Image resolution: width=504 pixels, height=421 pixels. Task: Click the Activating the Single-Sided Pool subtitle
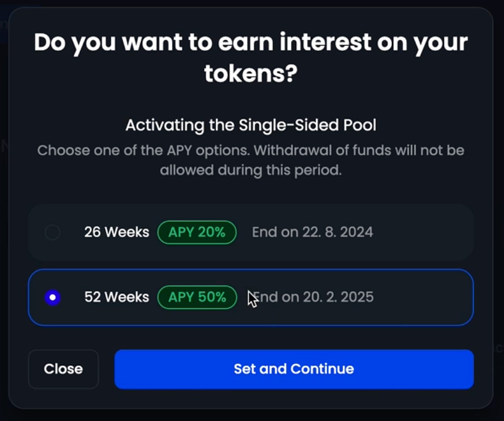(x=251, y=125)
